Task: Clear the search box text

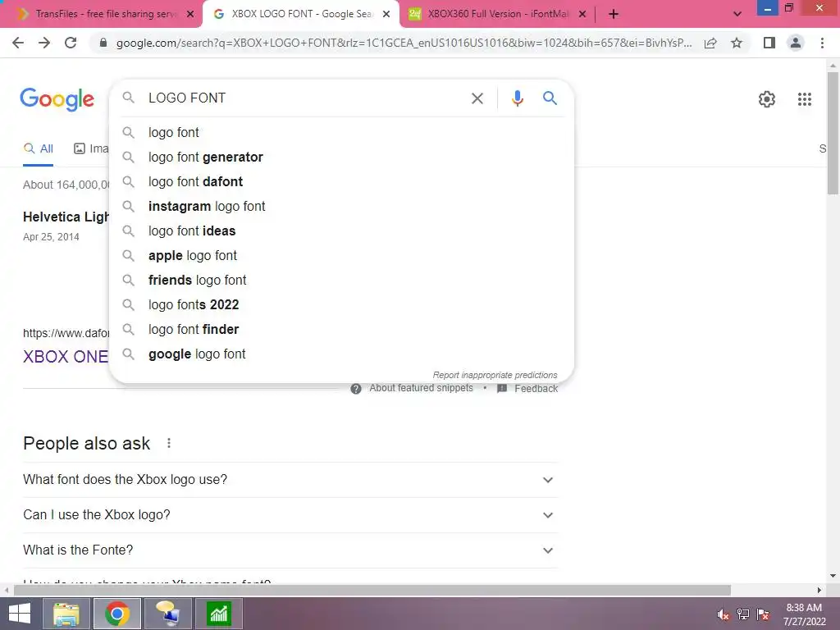Action: click(x=477, y=98)
